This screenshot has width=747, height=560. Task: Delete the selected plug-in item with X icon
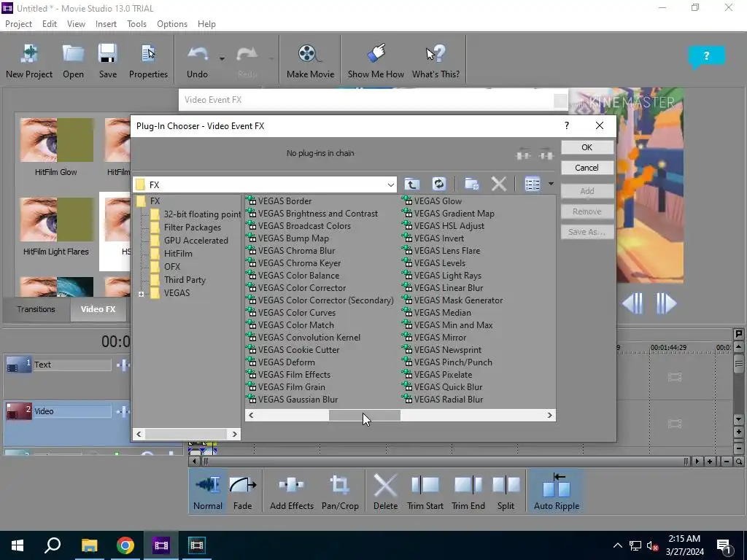point(498,184)
